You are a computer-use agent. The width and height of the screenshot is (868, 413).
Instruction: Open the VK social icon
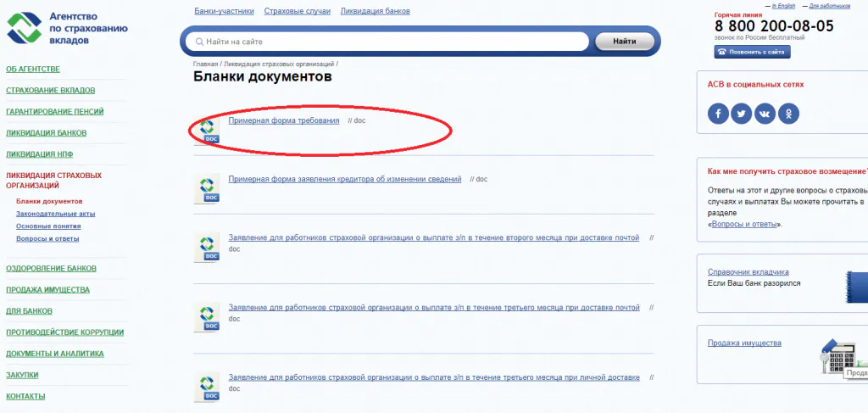(765, 114)
